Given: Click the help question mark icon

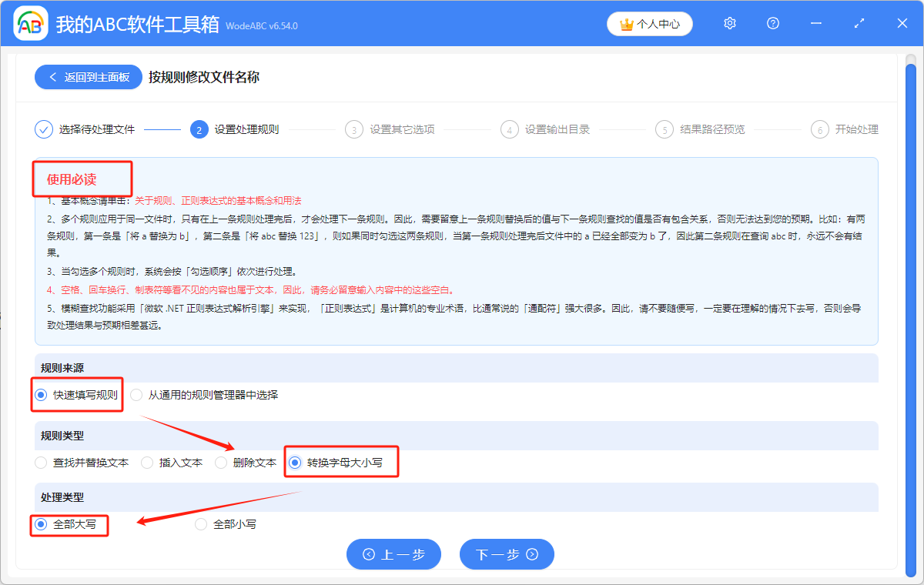Looking at the screenshot, I should click(772, 23).
